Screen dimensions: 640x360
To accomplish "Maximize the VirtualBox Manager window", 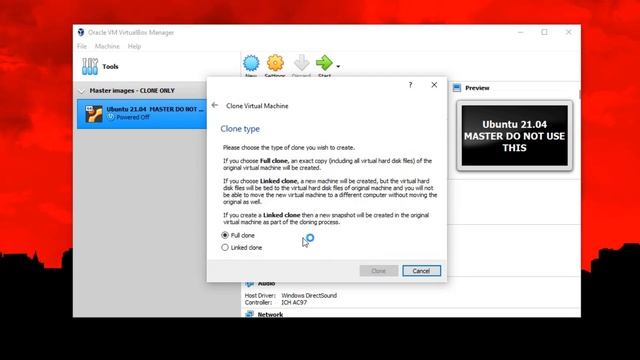I will click(544, 32).
